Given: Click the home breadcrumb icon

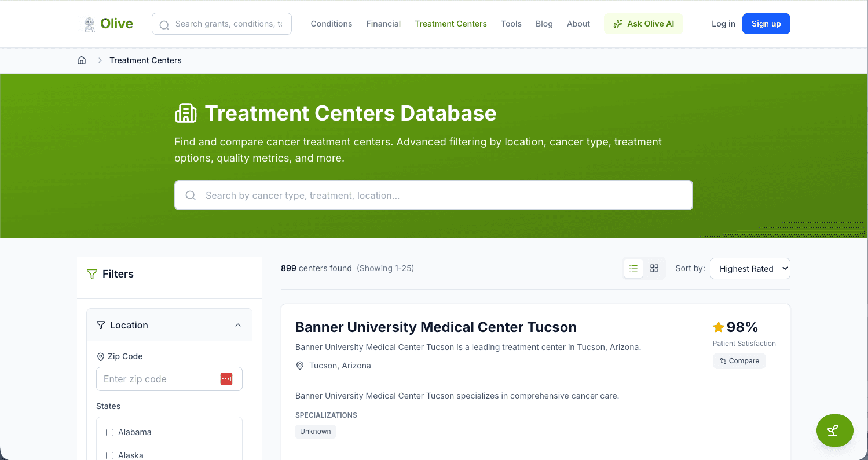Looking at the screenshot, I should tap(82, 60).
